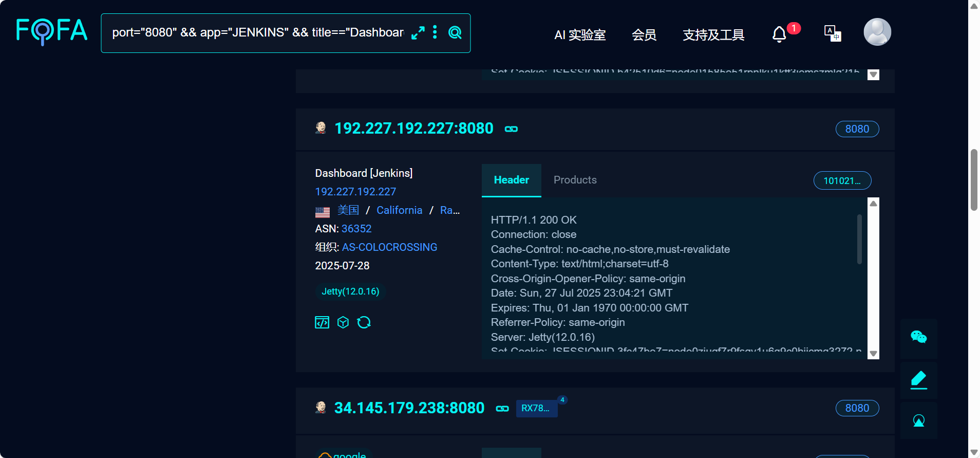Image resolution: width=980 pixels, height=458 pixels.
Task: Select the date 2025-07-28
Action: pos(342,266)
